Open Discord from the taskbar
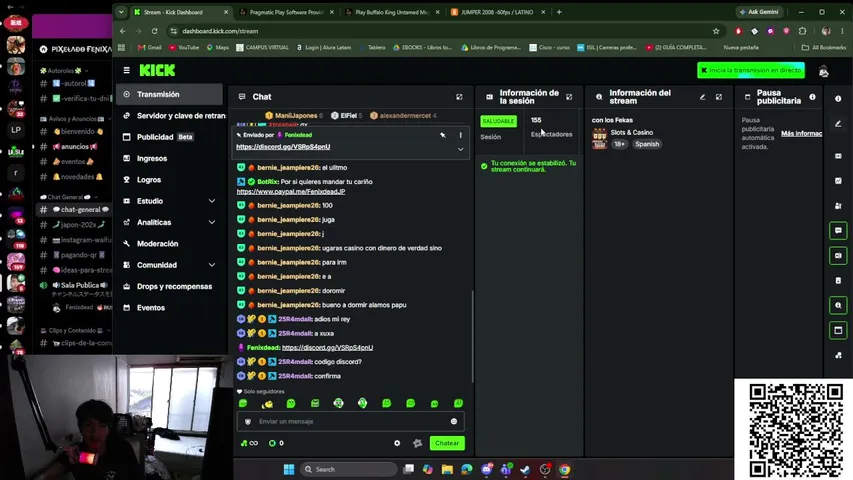The image size is (853, 480). (x=487, y=469)
